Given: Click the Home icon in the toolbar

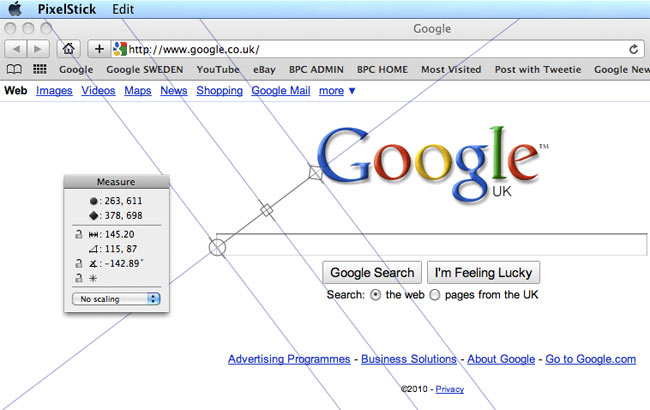Looking at the screenshot, I should 68,49.
